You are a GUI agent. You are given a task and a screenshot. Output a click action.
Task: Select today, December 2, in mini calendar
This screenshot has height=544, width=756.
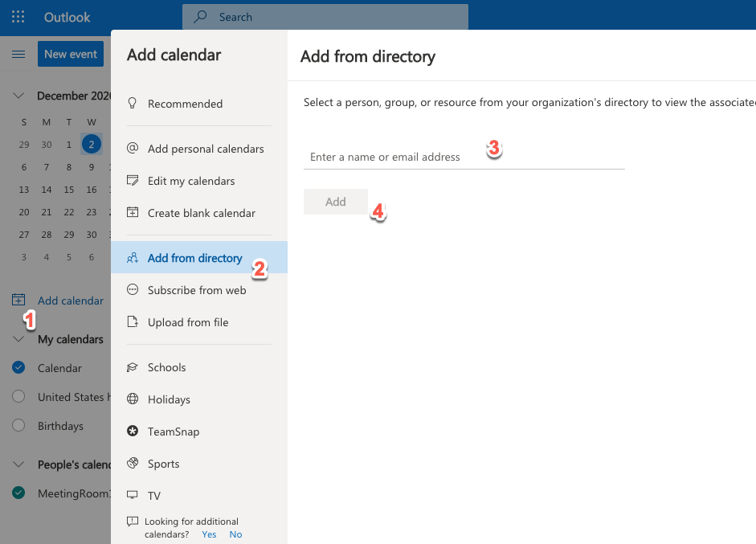pyautogui.click(x=91, y=144)
